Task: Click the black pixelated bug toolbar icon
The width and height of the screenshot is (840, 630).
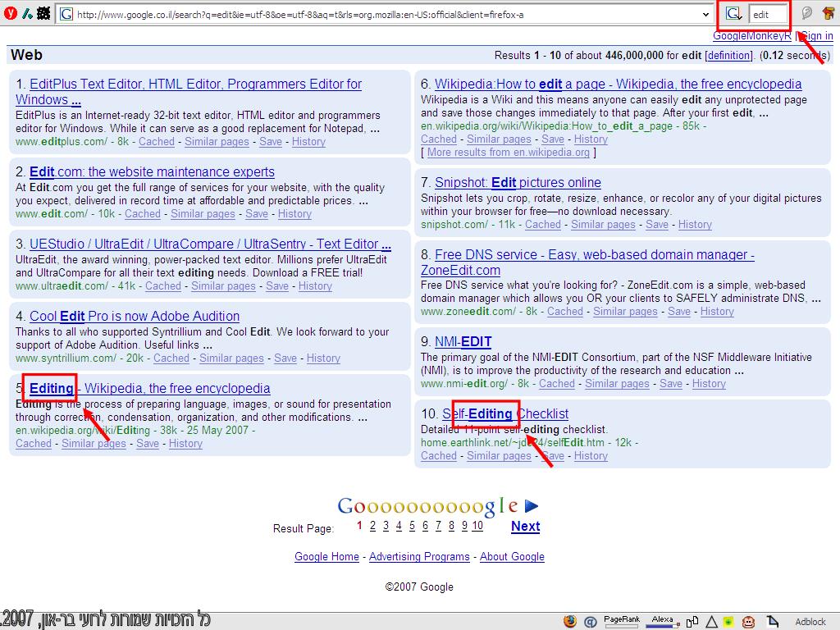Action: pyautogui.click(x=43, y=13)
